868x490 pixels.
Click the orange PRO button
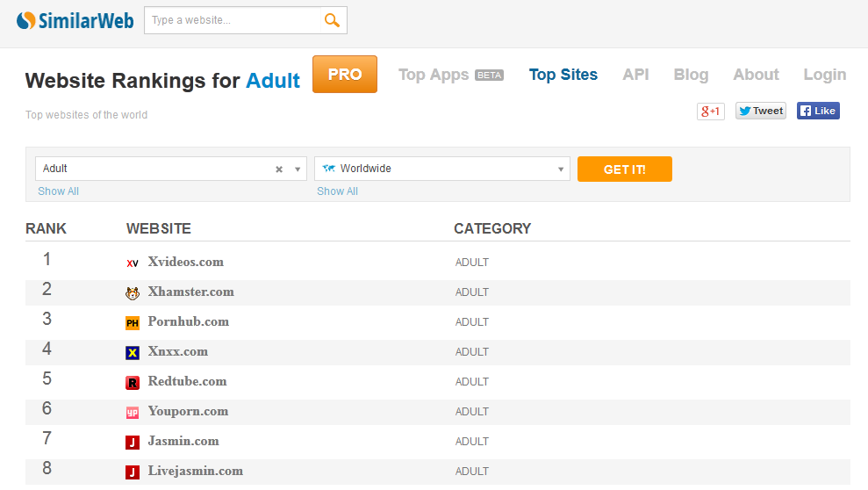tap(345, 74)
